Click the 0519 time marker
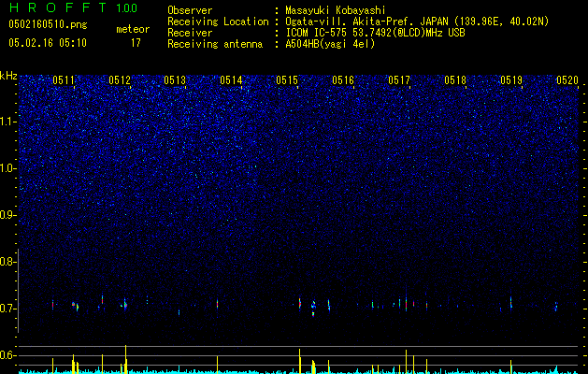This screenshot has height=374, width=588. pos(511,80)
